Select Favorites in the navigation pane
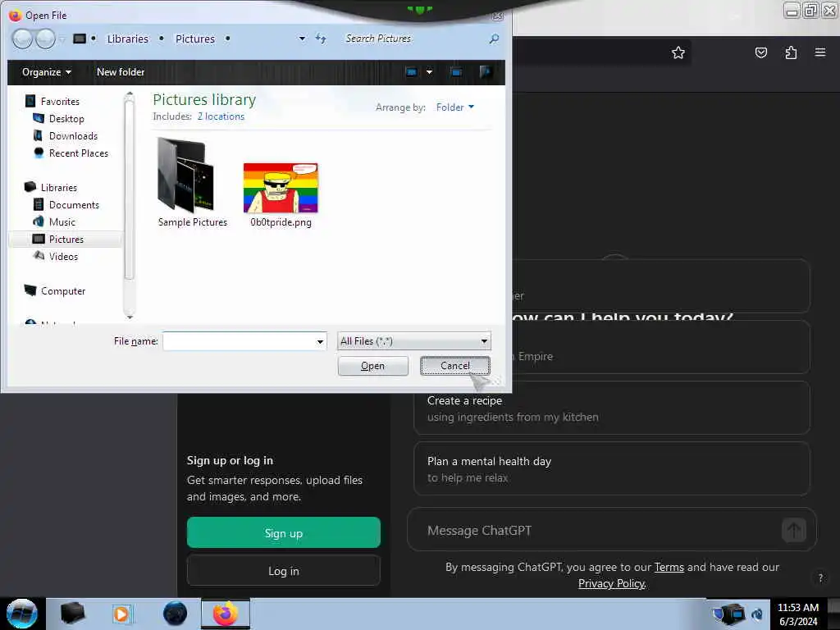 [59, 101]
